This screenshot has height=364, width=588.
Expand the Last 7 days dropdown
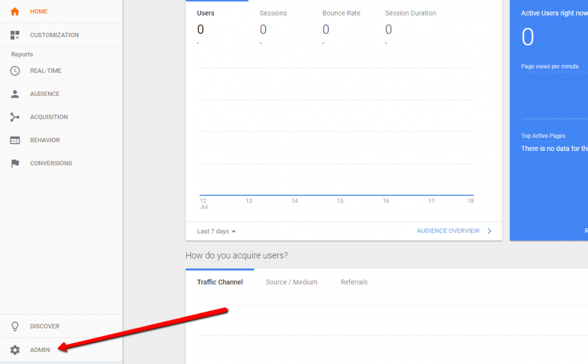pos(216,231)
